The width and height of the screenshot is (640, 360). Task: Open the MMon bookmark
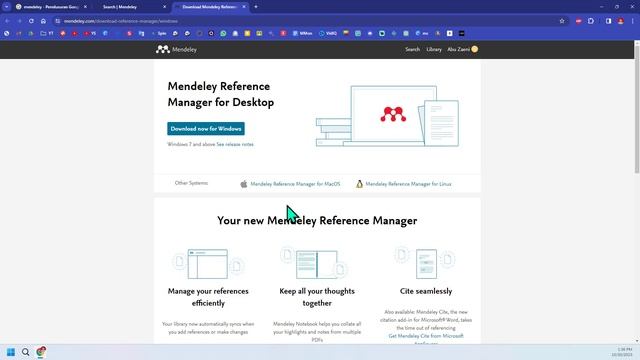(x=302, y=33)
